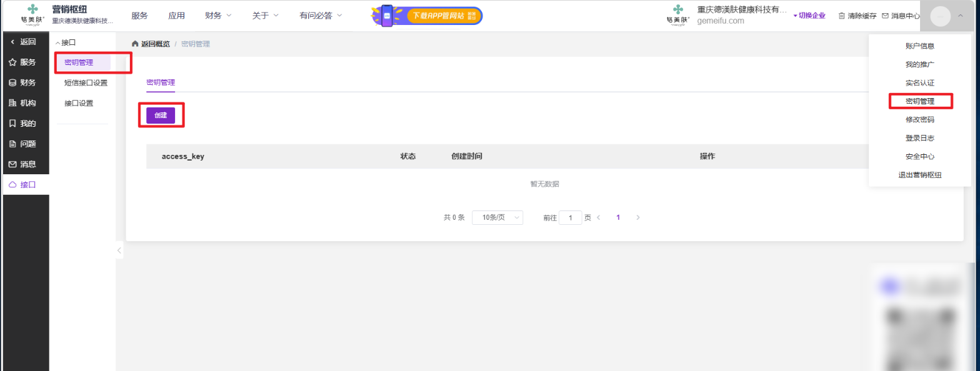Open the 服务 top menu
The width and height of the screenshot is (980, 371).
point(139,16)
